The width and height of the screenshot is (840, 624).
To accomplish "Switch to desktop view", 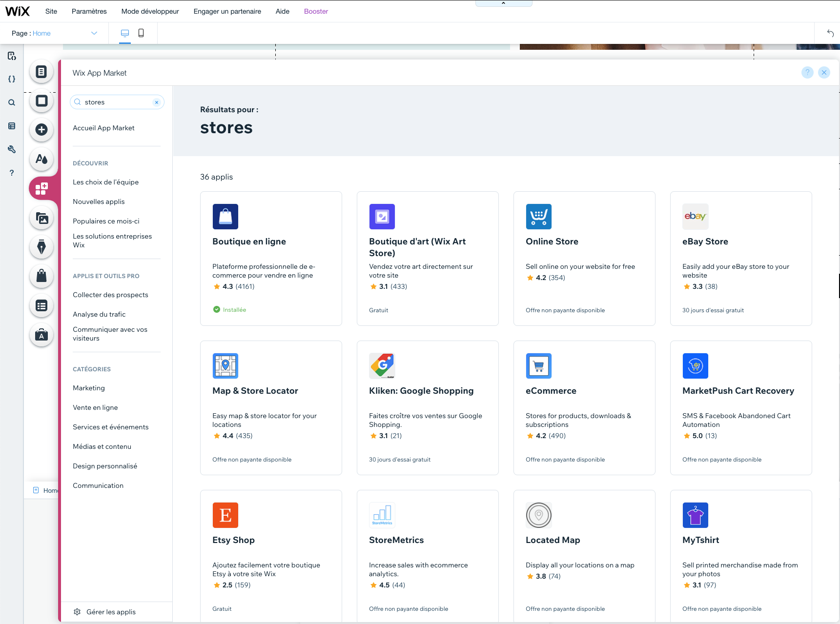I will pos(125,33).
